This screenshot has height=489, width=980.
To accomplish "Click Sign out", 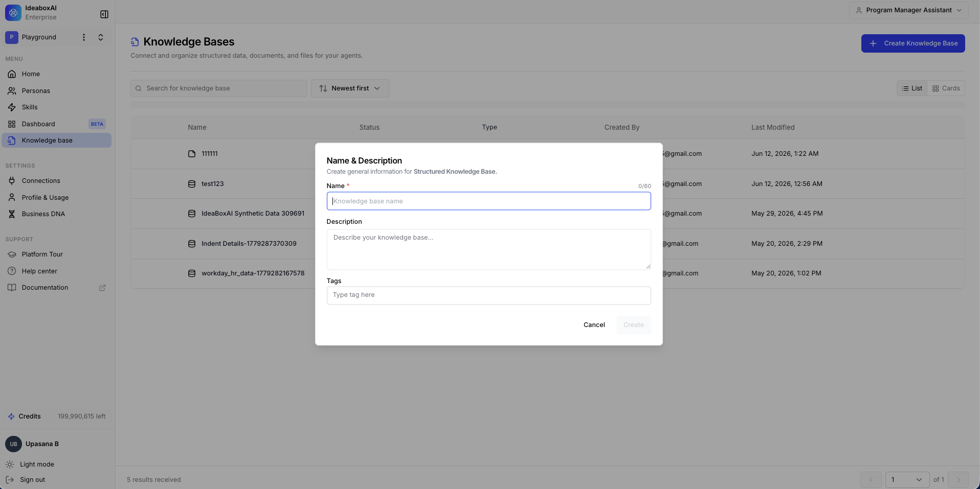I will pos(32,480).
